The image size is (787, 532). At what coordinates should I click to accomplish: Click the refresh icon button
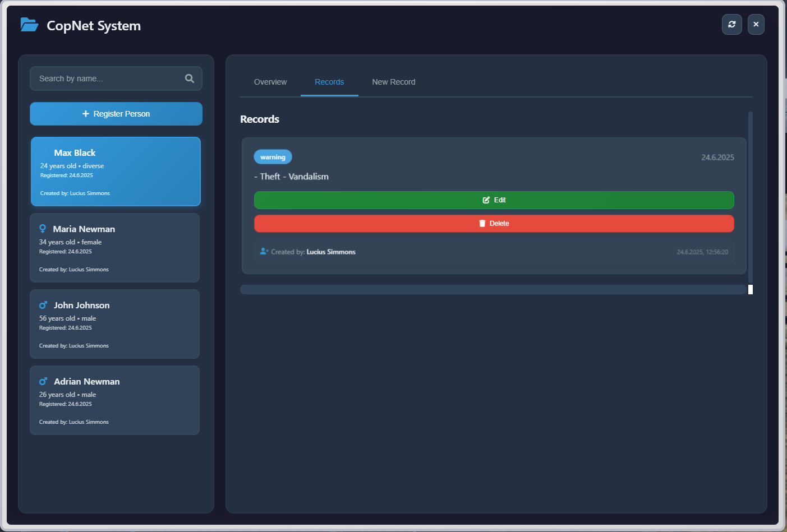[x=732, y=24]
